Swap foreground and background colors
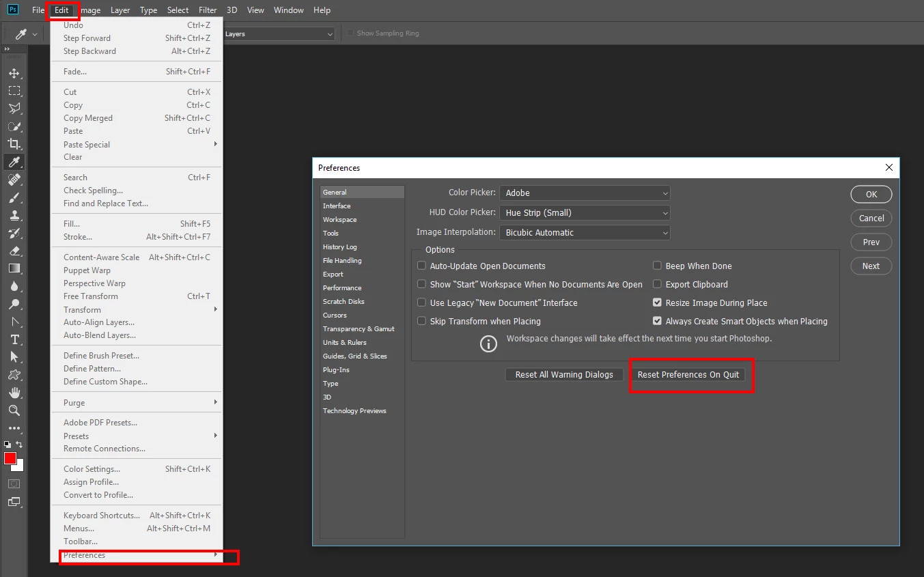924x577 pixels. pos(20,445)
